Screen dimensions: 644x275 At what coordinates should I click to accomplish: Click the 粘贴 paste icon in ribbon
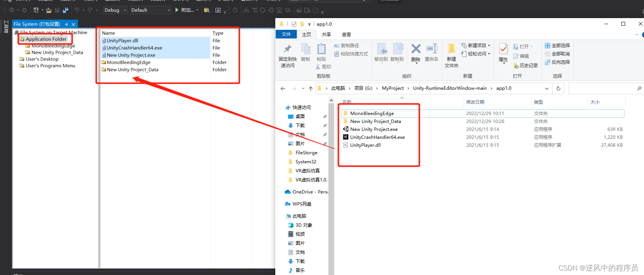(321, 49)
